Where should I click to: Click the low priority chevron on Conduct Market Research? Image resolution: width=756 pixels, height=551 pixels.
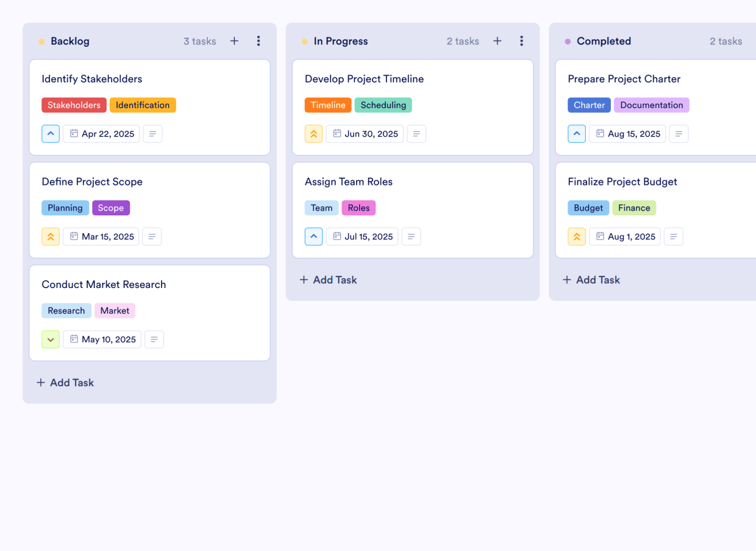(51, 339)
